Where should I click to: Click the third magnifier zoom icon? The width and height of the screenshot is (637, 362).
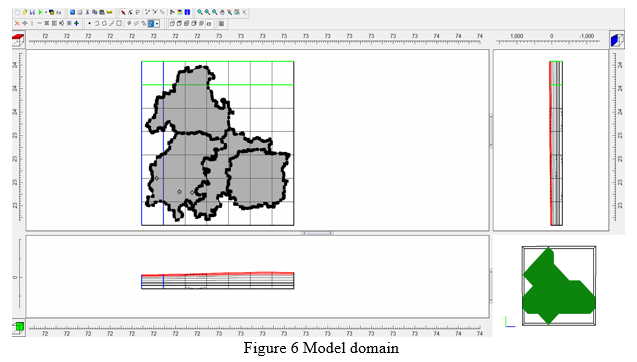[x=215, y=12]
